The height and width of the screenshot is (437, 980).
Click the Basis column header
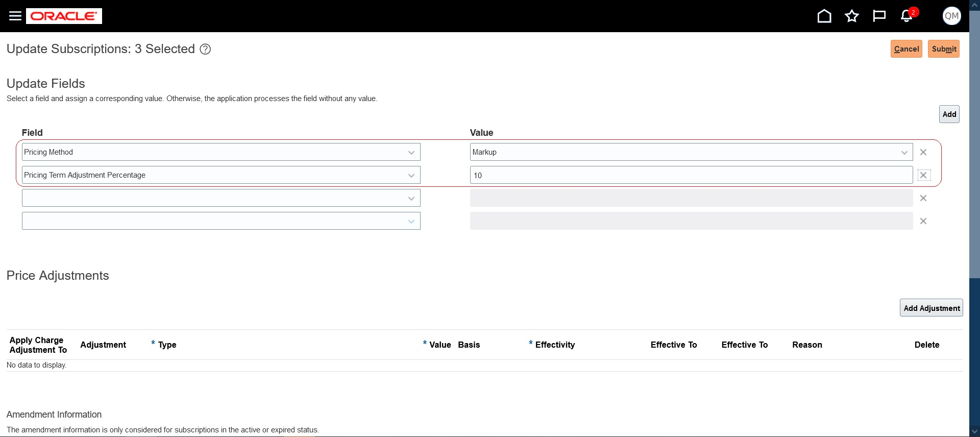(x=469, y=345)
